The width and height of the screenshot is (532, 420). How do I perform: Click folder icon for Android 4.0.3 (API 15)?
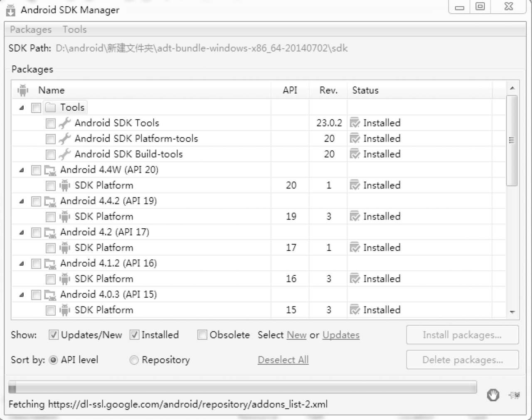coord(50,295)
